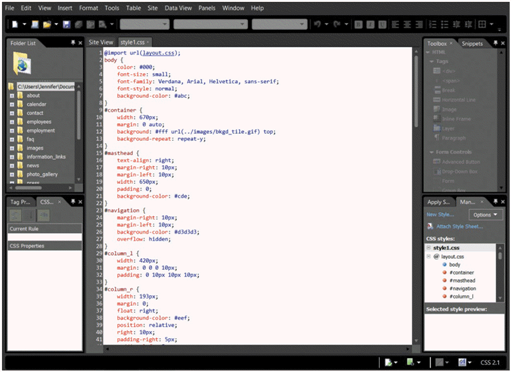Click the layout.css hyperlink in the @import line

(x=158, y=53)
